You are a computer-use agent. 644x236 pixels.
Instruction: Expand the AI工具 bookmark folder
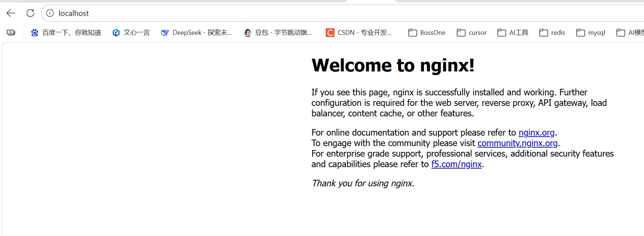tap(513, 33)
